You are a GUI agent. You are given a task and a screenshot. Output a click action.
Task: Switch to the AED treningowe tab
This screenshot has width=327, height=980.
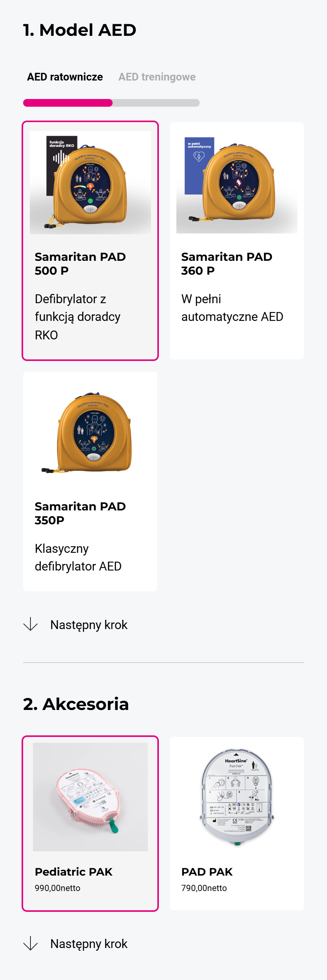(157, 77)
